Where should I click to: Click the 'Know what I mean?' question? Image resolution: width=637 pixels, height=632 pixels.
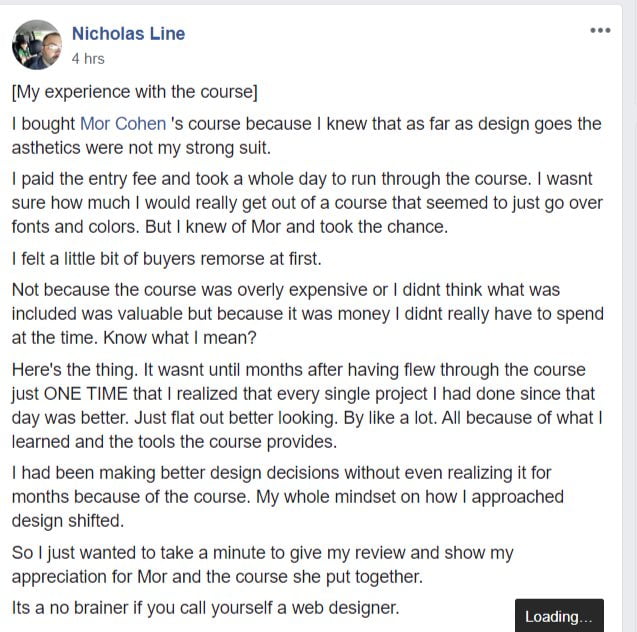click(180, 338)
